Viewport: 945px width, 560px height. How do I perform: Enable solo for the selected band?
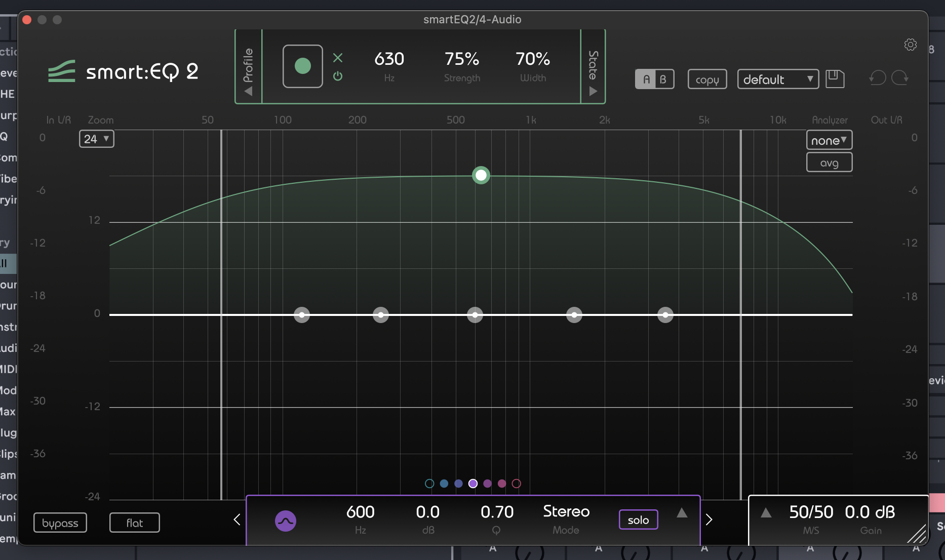[638, 520]
